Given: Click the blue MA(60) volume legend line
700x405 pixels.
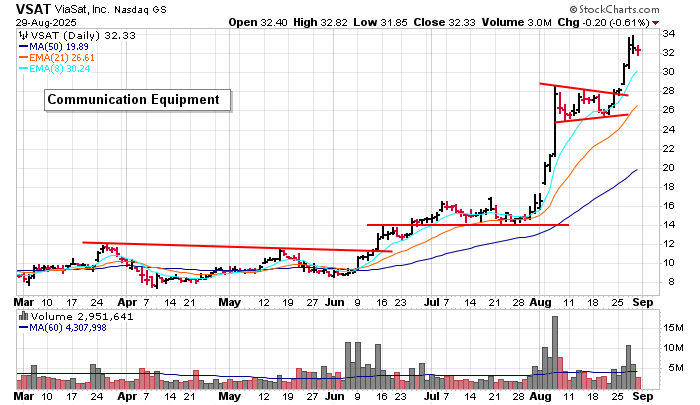Looking at the screenshot, I should (x=23, y=328).
